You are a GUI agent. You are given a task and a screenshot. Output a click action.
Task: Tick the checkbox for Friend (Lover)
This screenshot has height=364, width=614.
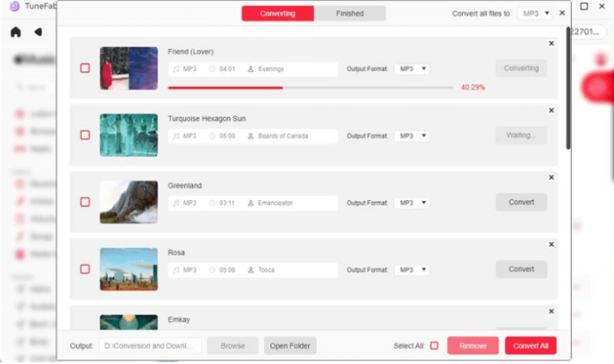pos(85,68)
